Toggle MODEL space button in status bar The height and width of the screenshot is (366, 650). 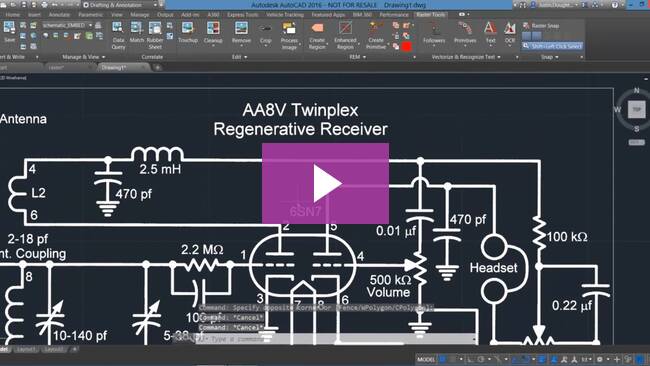pyautogui.click(x=426, y=359)
